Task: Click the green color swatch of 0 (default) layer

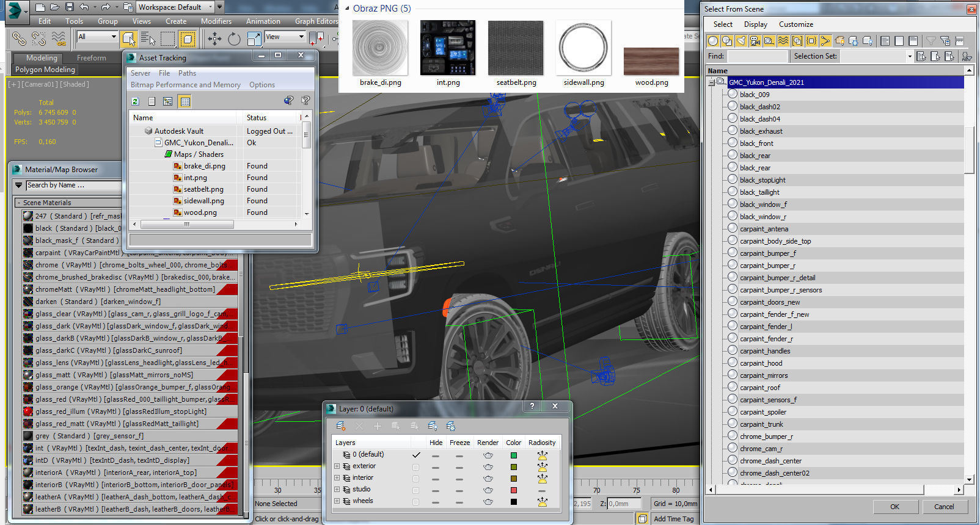Action: [513, 455]
